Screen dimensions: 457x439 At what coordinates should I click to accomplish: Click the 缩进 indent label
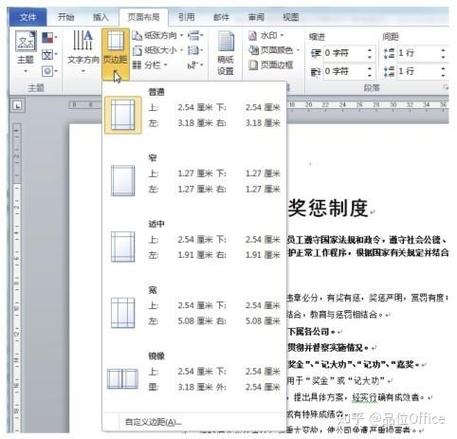317,37
